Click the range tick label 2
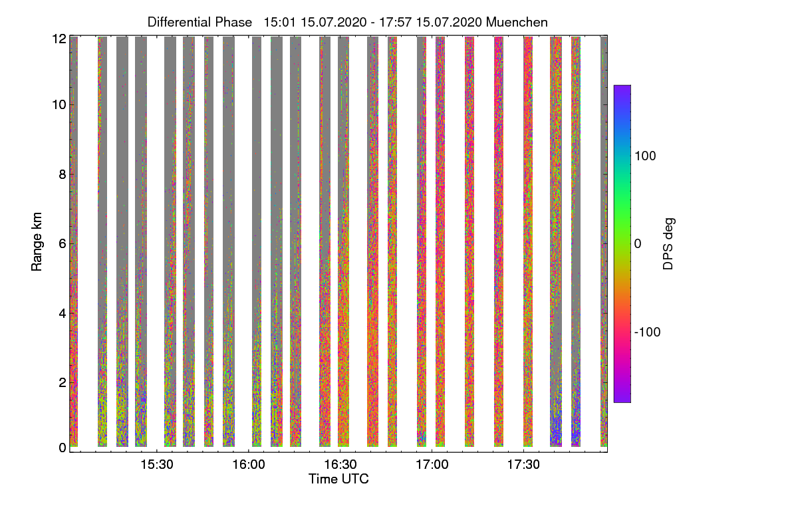 coord(63,382)
